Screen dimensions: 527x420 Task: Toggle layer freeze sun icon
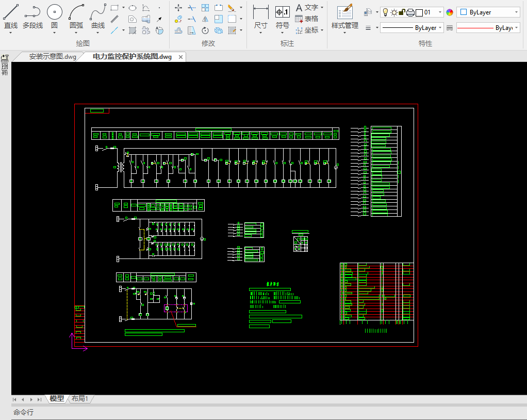pos(394,12)
